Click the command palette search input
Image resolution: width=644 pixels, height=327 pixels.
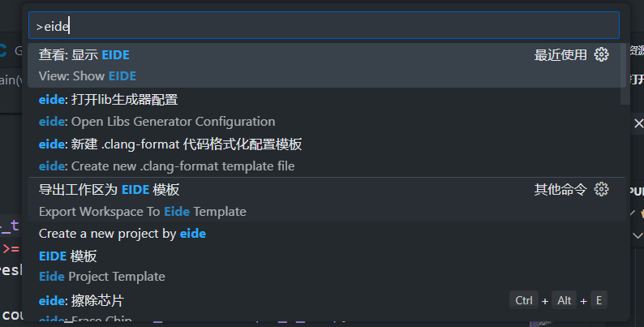point(324,25)
